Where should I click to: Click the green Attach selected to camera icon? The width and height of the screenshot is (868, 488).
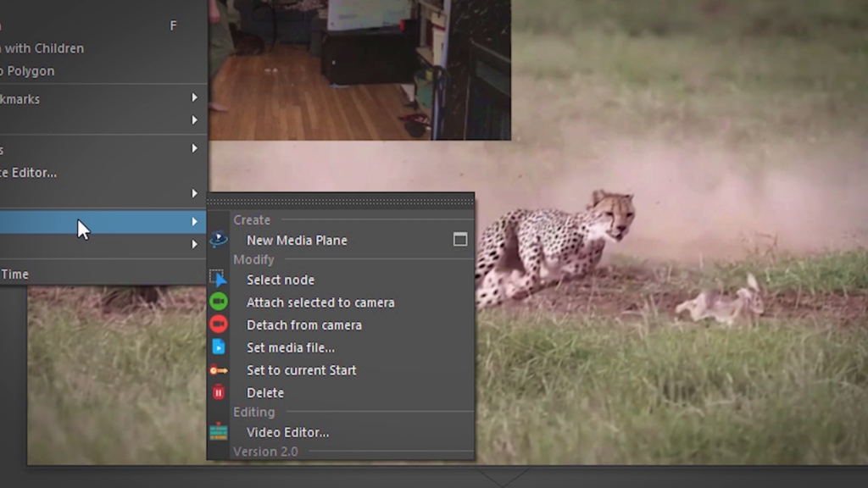219,302
